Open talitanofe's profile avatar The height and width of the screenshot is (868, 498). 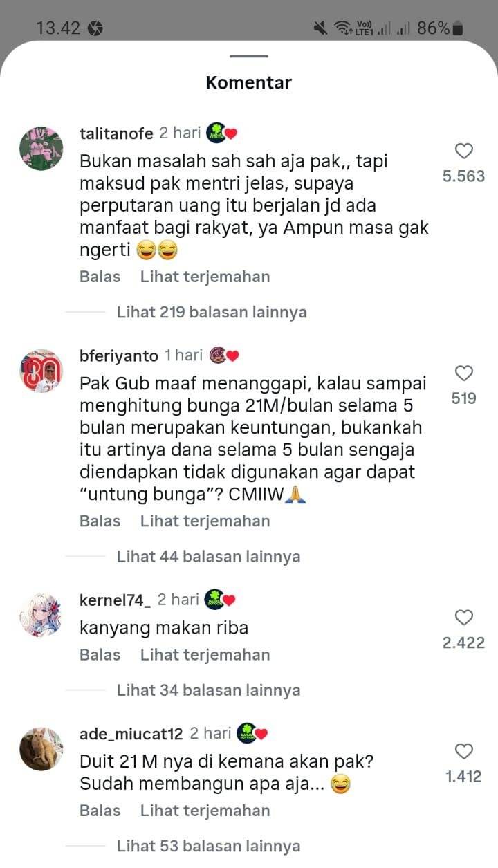[x=41, y=148]
